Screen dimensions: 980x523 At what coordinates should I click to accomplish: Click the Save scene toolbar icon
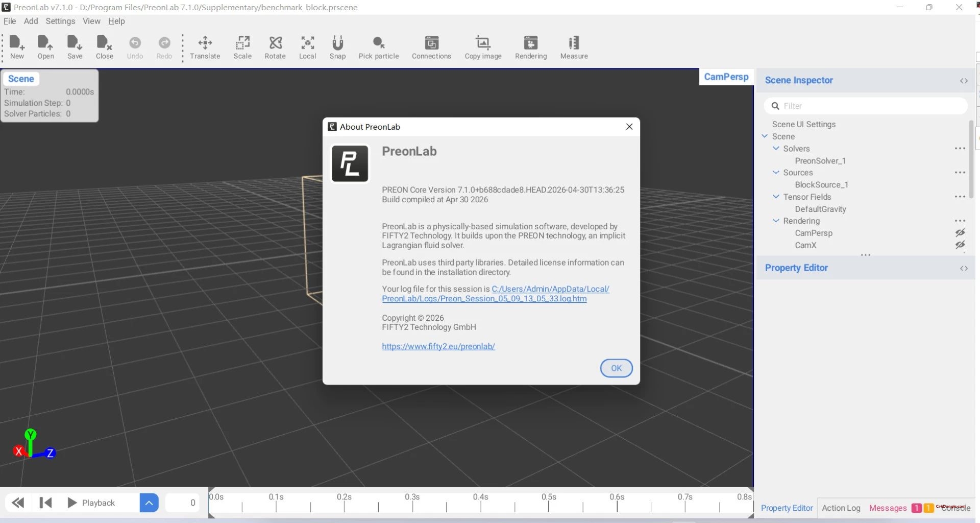(x=75, y=47)
